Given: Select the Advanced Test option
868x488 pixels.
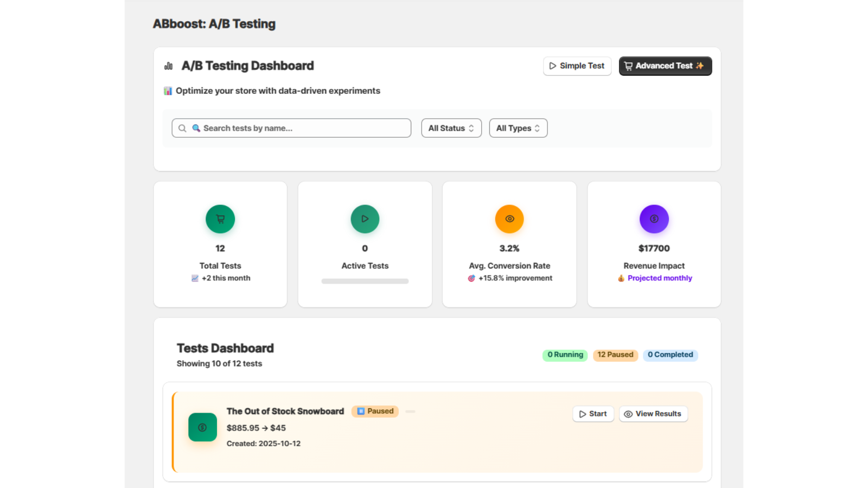Looking at the screenshot, I should pyautogui.click(x=665, y=66).
